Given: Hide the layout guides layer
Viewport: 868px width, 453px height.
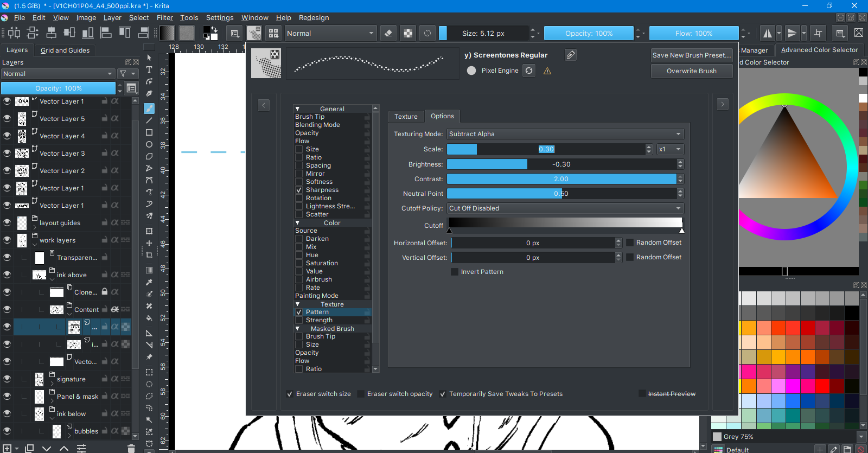Looking at the screenshot, I should point(7,223).
